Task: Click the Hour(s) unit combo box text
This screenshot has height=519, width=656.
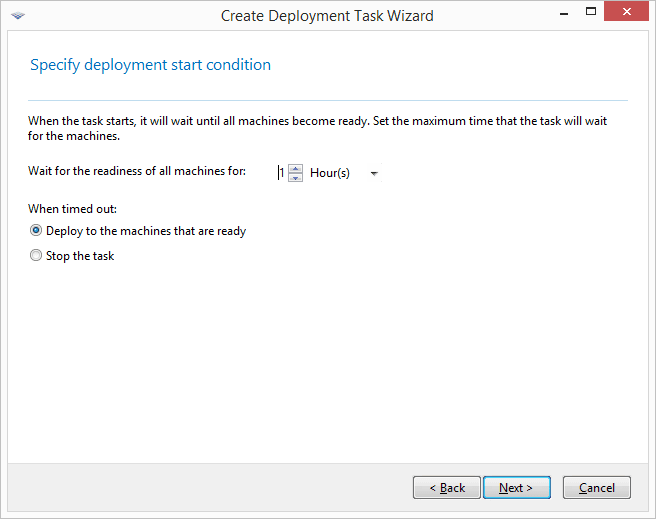Action: tap(330, 173)
